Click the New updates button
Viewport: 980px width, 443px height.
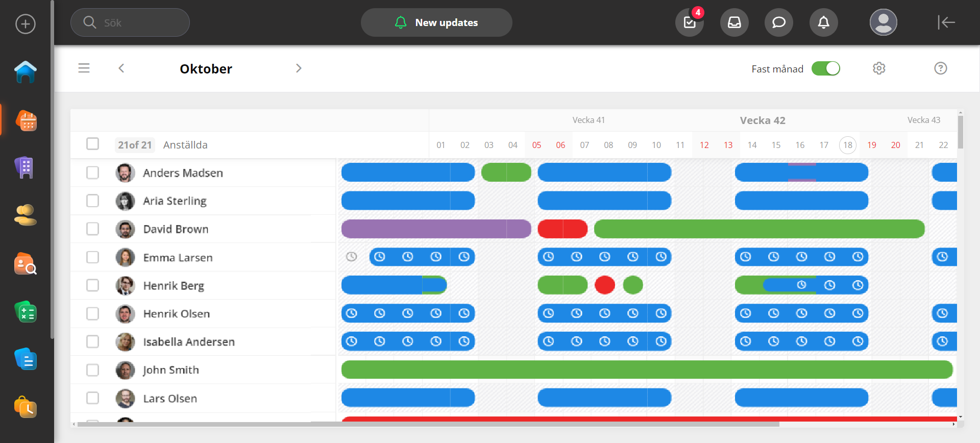coord(436,22)
